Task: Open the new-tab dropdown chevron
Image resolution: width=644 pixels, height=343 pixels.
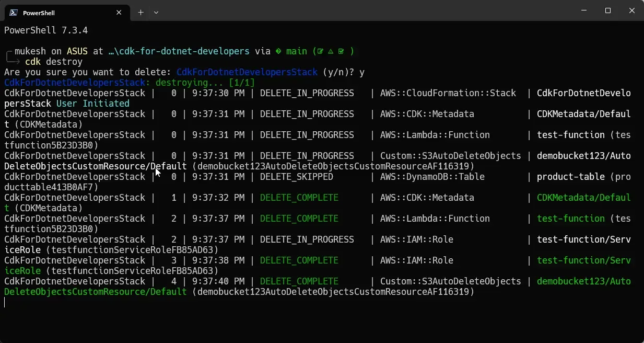Action: coord(156,12)
